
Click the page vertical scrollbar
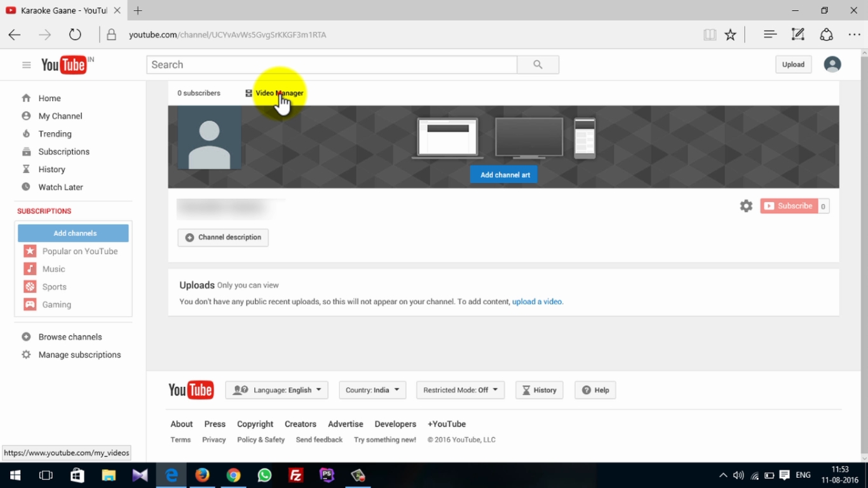click(x=864, y=254)
